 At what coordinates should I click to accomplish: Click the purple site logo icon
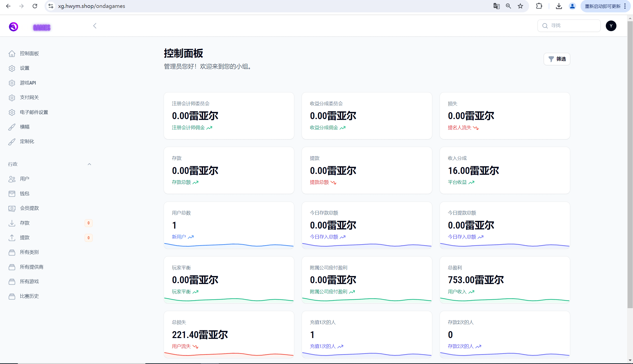point(14,26)
